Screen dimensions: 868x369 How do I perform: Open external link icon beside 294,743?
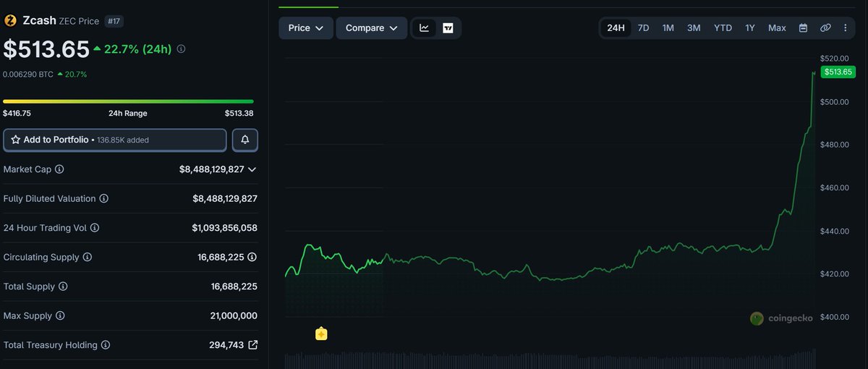[x=252, y=345]
